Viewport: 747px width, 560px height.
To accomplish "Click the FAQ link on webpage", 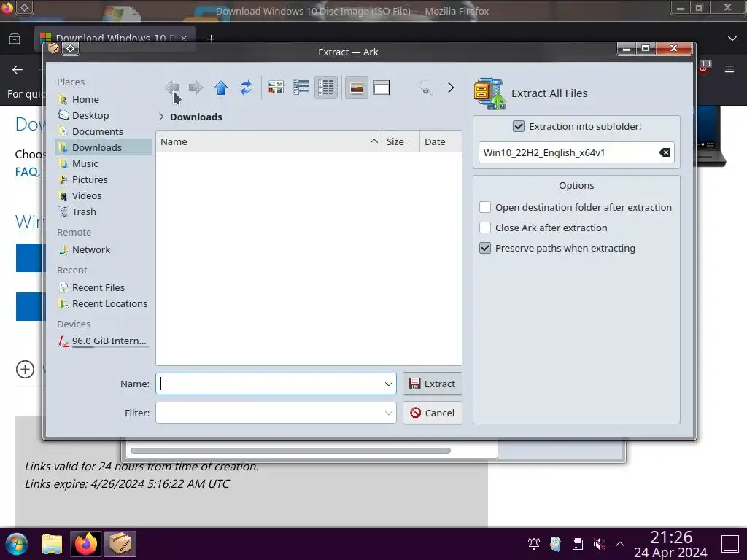I will coord(27,171).
